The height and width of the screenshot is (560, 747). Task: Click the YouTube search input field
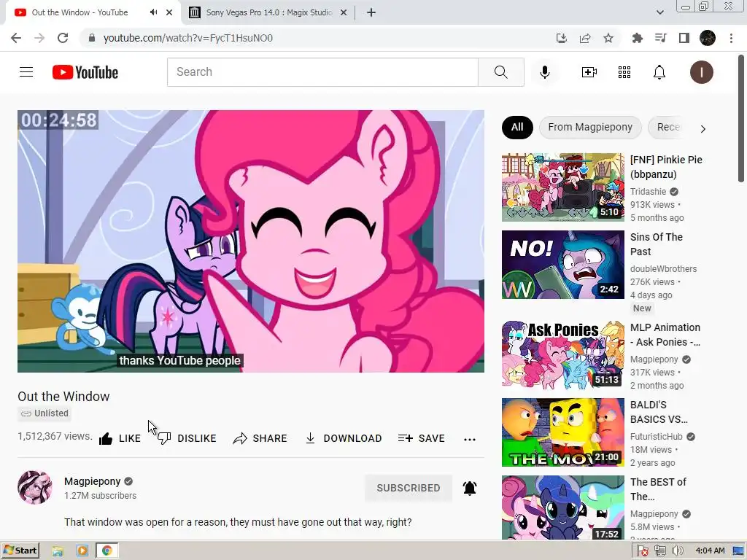pyautogui.click(x=322, y=72)
